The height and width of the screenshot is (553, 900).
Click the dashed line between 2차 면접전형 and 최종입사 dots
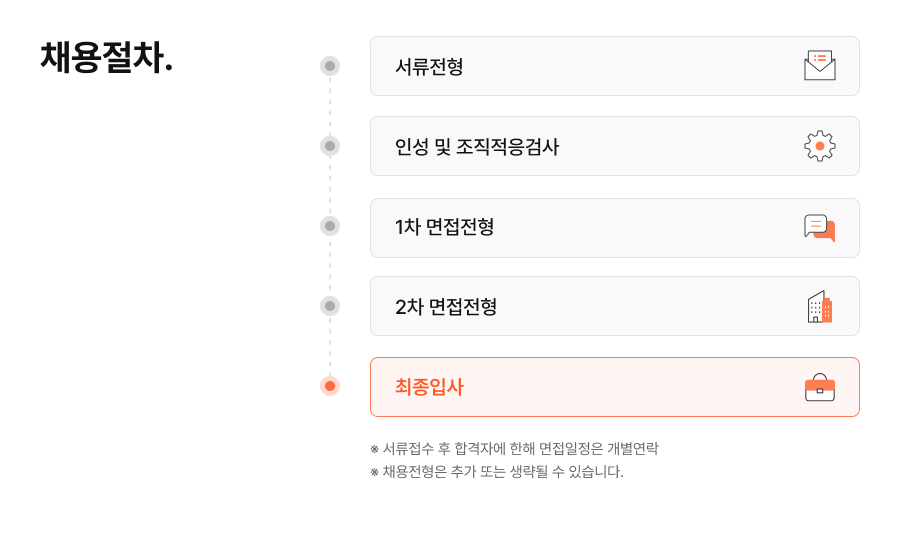[x=330, y=346]
